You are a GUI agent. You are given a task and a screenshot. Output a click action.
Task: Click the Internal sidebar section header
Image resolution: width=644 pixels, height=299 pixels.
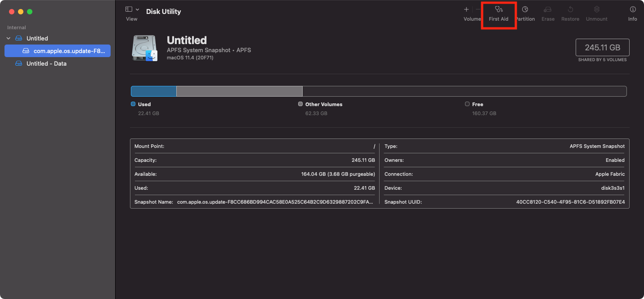tap(17, 27)
